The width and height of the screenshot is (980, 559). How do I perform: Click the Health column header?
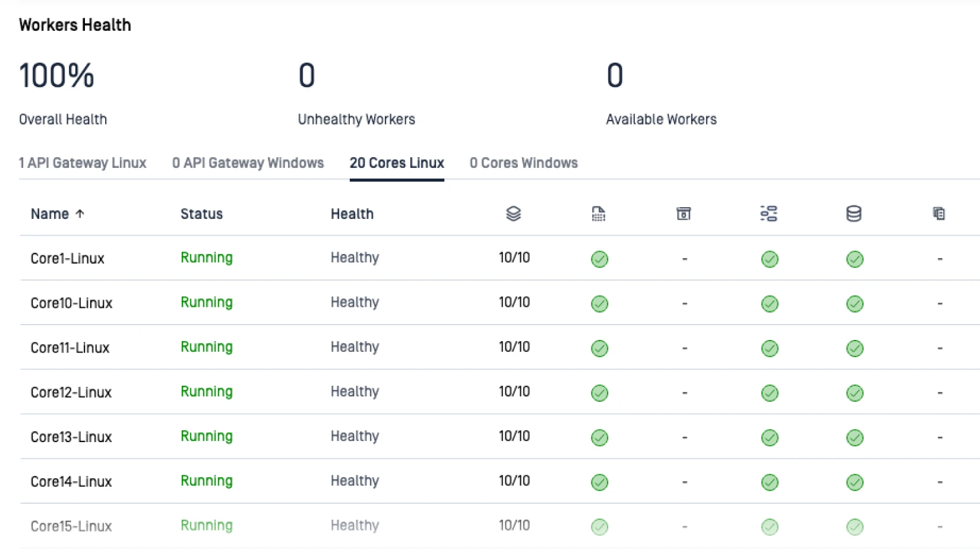pos(352,214)
